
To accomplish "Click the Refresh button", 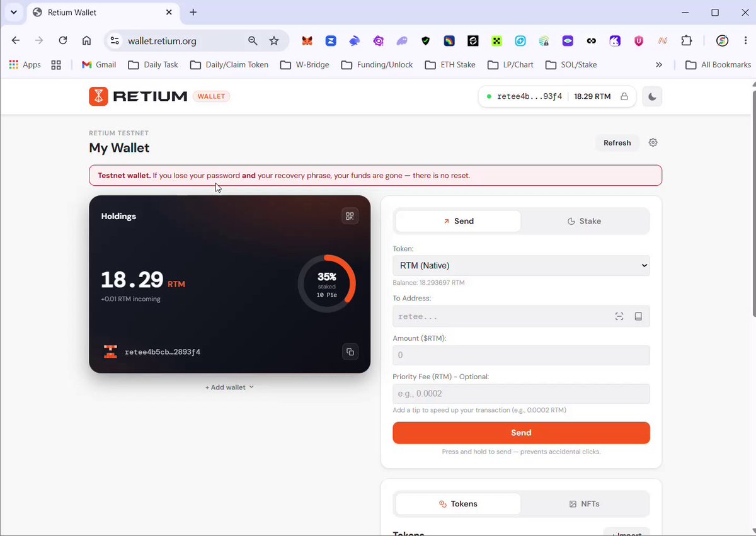I will point(617,142).
